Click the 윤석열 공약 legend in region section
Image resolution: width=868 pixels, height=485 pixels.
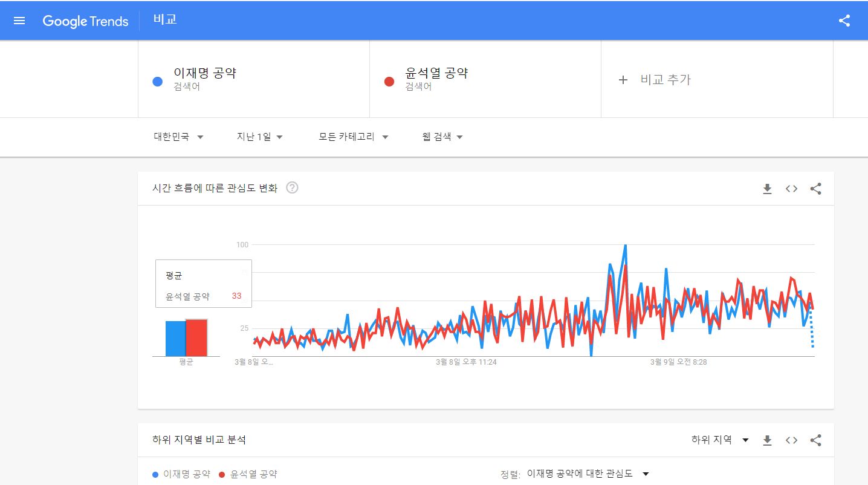[248, 474]
